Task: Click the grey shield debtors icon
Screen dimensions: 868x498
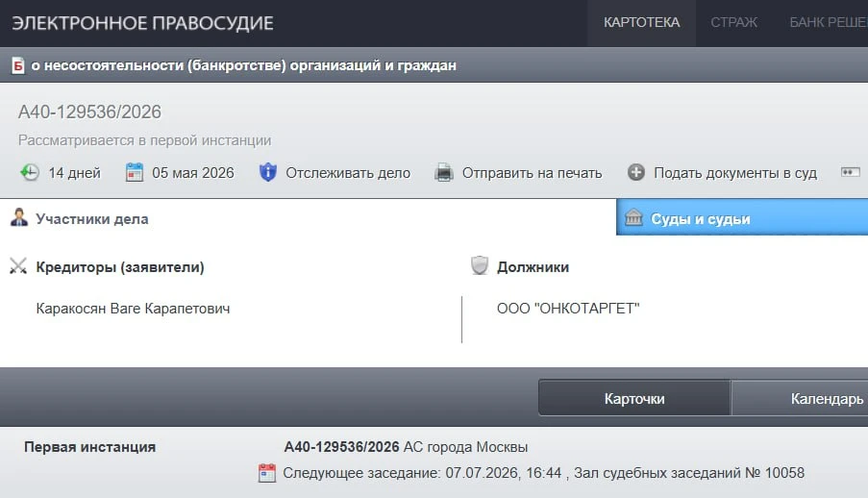Action: pyautogui.click(x=480, y=266)
